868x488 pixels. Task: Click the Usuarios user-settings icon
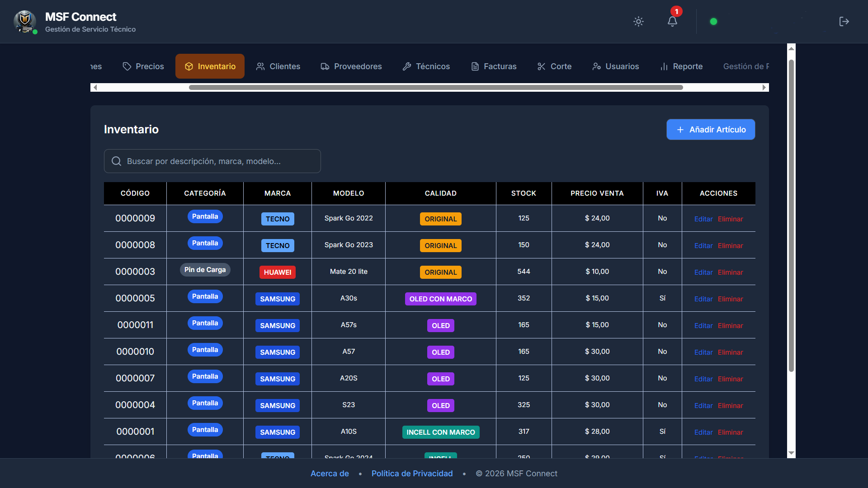tap(597, 66)
